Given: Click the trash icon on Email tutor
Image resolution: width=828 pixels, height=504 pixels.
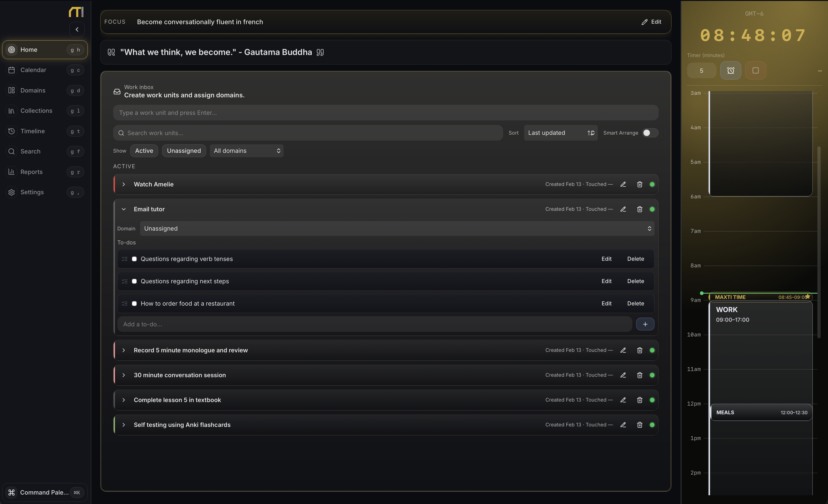Looking at the screenshot, I should click(639, 209).
